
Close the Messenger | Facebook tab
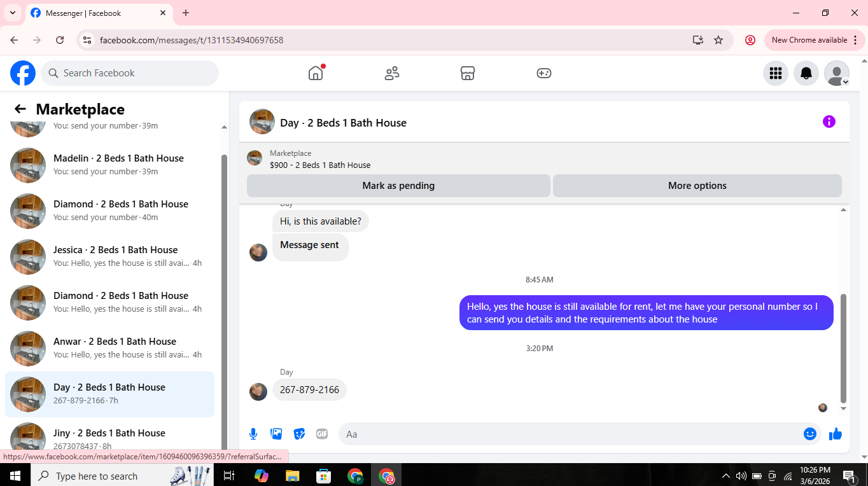[163, 13]
